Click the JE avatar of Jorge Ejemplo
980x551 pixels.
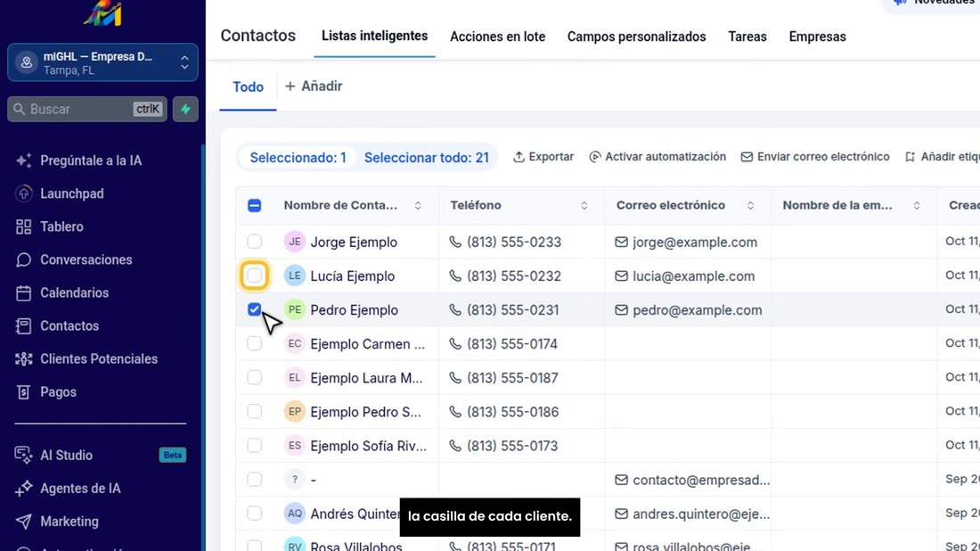point(294,242)
